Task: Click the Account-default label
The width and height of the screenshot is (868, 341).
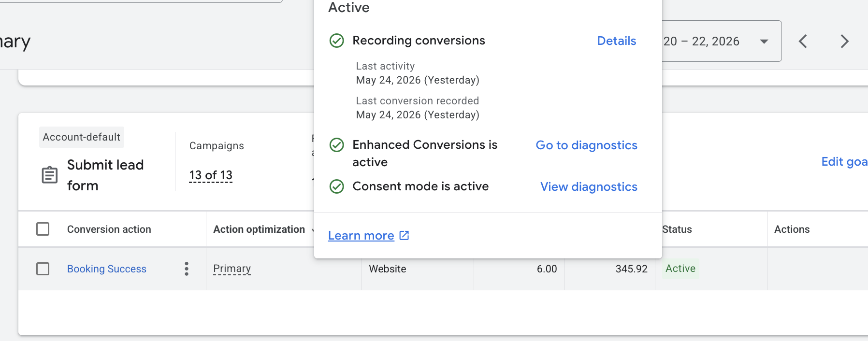Action: (x=82, y=137)
